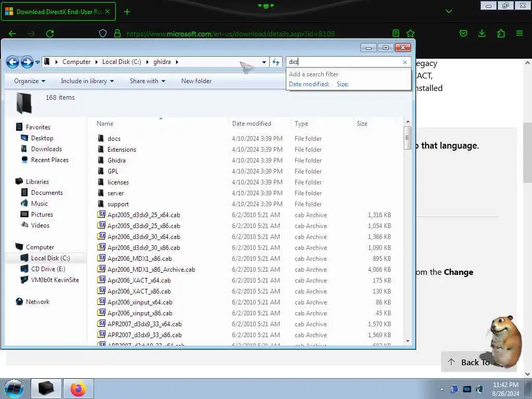This screenshot has width=532, height=399.
Task: Go forward in Explorer window
Action: (27, 62)
